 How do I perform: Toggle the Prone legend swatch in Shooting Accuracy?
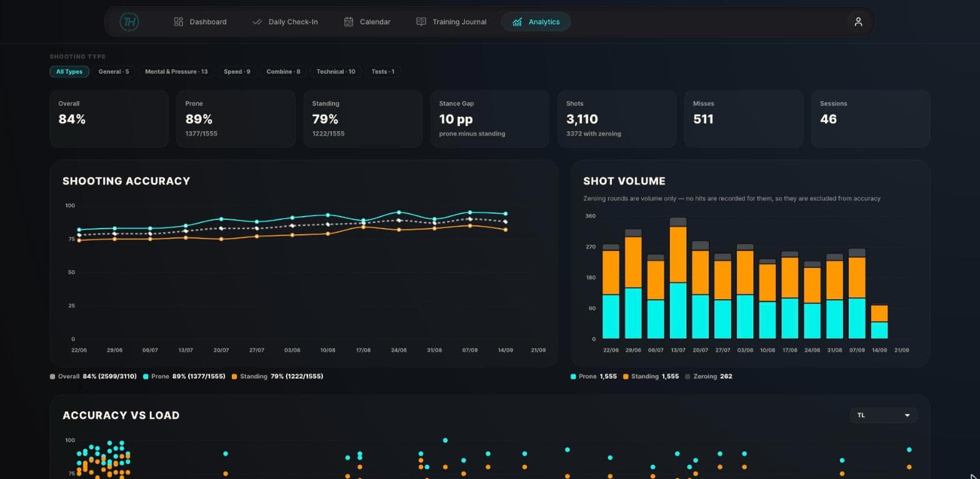146,377
